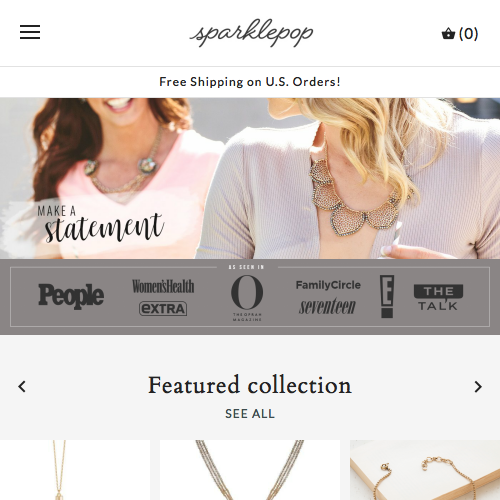Click the Featured collection heading
The width and height of the screenshot is (500, 500).
[250, 385]
